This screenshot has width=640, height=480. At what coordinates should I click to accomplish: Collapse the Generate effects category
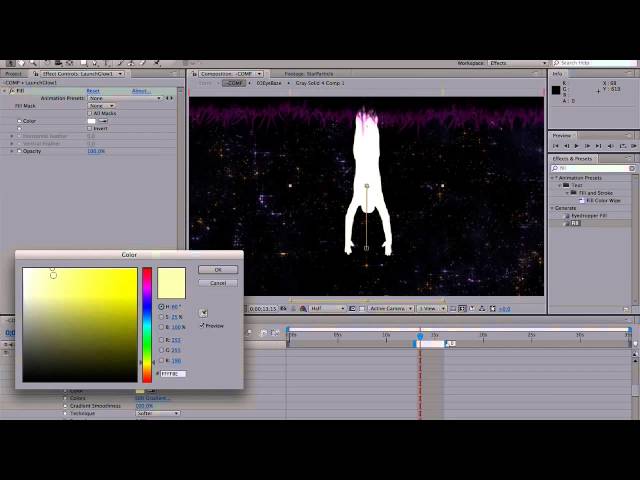pos(552,208)
